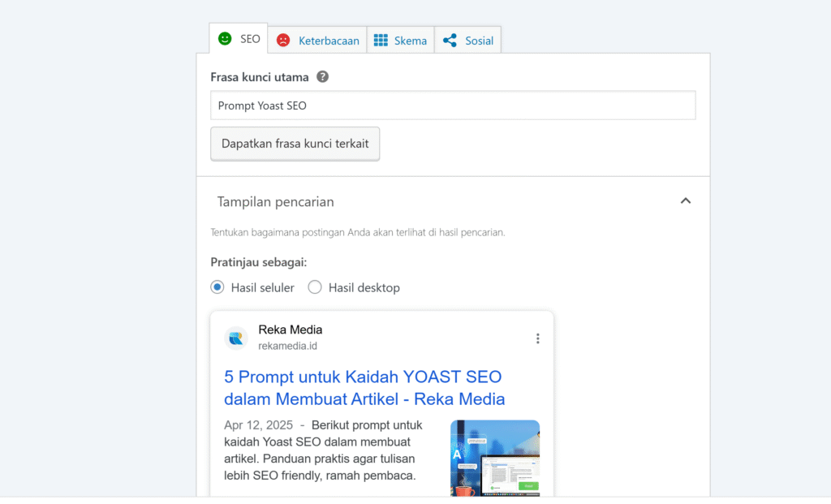Select the Hasil seluler radio button
Screen dimensions: 831x504
pos(217,287)
